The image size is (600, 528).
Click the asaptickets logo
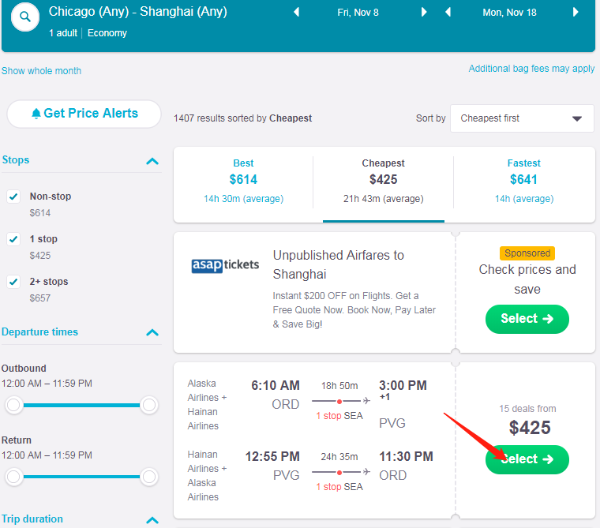click(x=225, y=265)
